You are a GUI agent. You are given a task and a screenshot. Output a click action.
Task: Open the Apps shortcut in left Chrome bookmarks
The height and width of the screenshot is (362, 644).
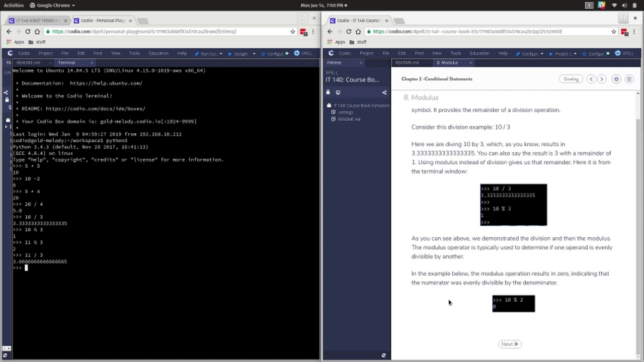(x=16, y=42)
